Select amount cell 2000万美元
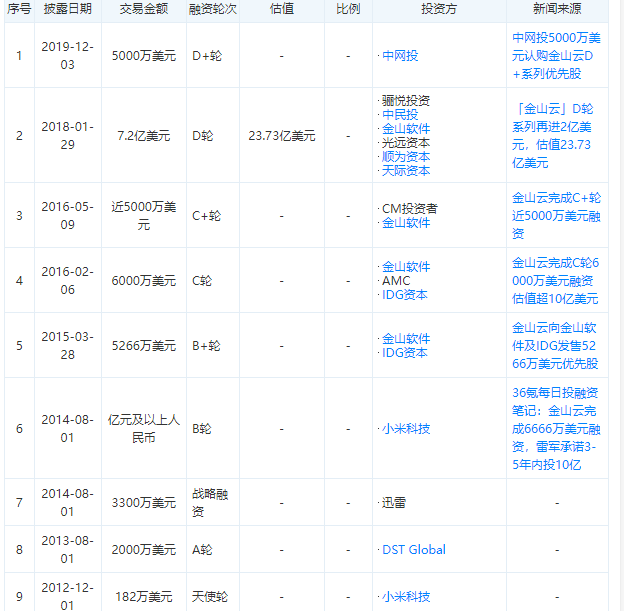Image resolution: width=624 pixels, height=611 pixels. [x=144, y=550]
